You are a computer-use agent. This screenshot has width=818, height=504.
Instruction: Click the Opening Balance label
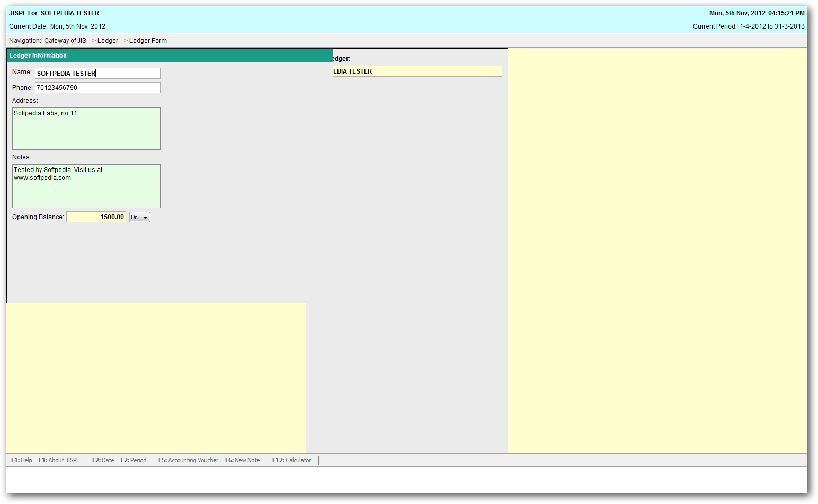pyautogui.click(x=38, y=217)
